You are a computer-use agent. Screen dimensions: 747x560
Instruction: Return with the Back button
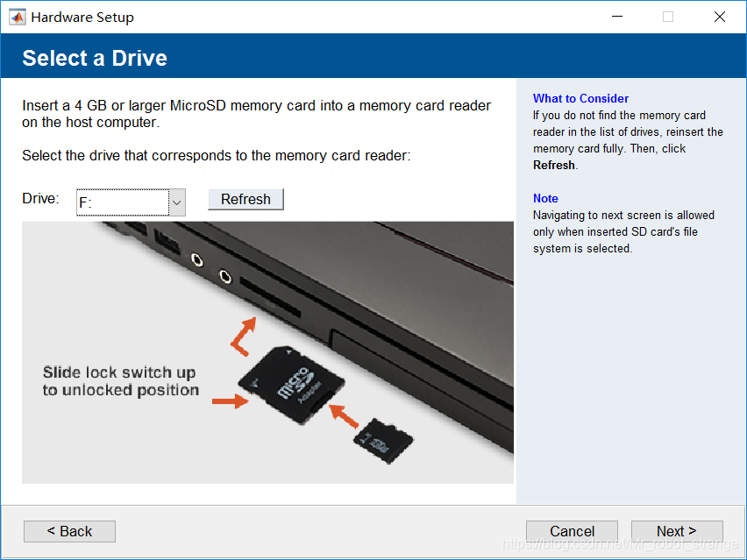coord(69,531)
